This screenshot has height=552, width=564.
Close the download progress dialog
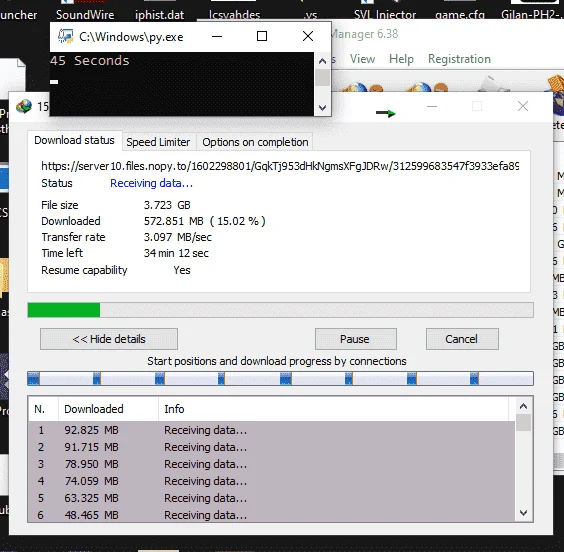click(x=523, y=106)
